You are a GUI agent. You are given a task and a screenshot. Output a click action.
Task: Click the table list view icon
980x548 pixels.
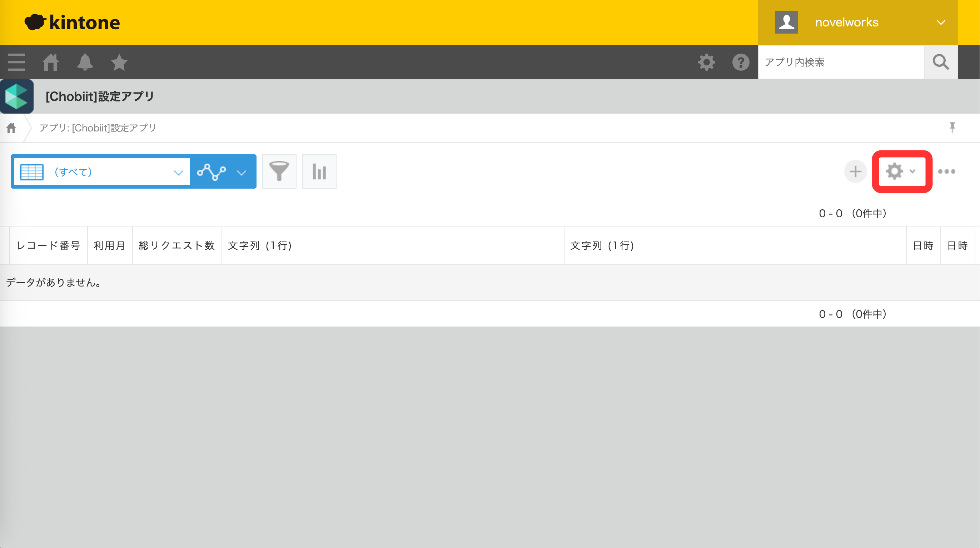pos(31,172)
